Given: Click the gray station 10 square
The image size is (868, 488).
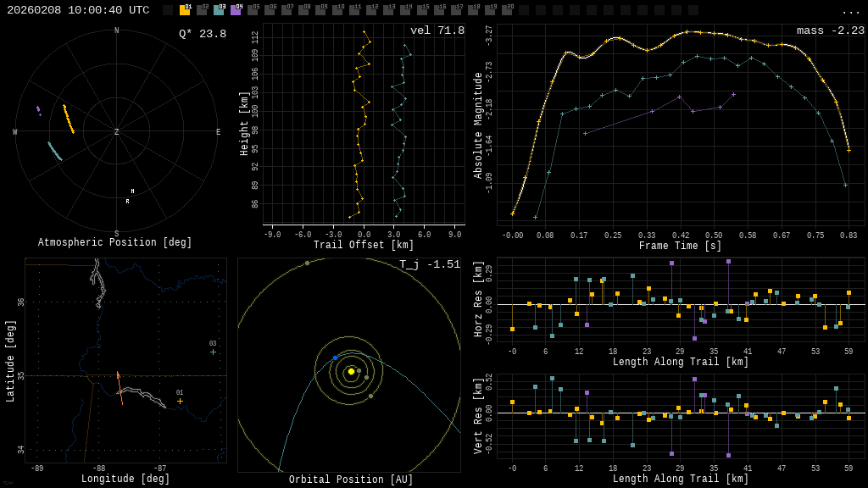Looking at the screenshot, I should pyautogui.click(x=337, y=10).
